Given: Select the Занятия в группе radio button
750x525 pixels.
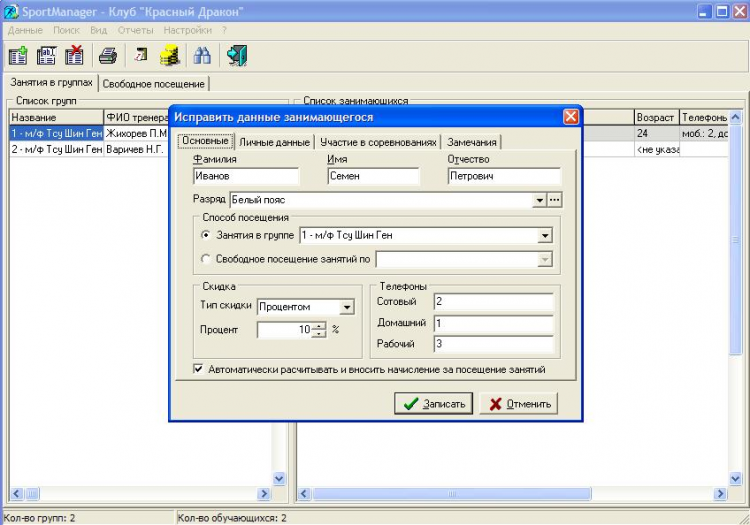Looking at the screenshot, I should [x=206, y=235].
